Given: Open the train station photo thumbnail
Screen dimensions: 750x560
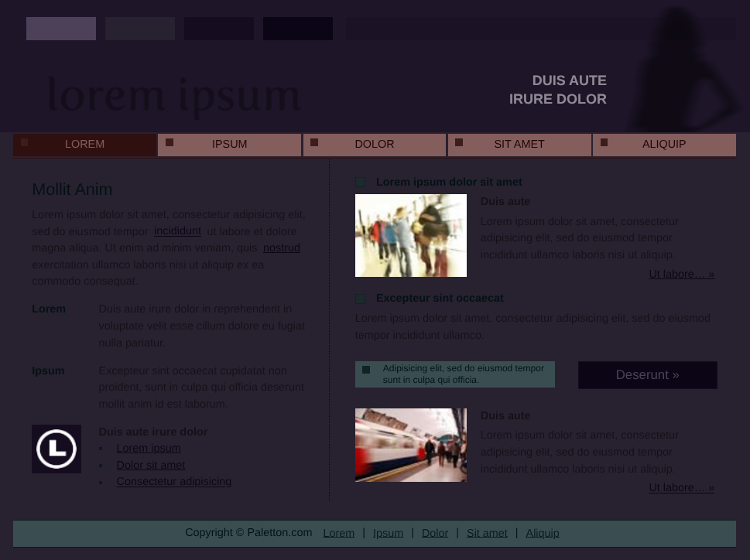Looking at the screenshot, I should 411,446.
